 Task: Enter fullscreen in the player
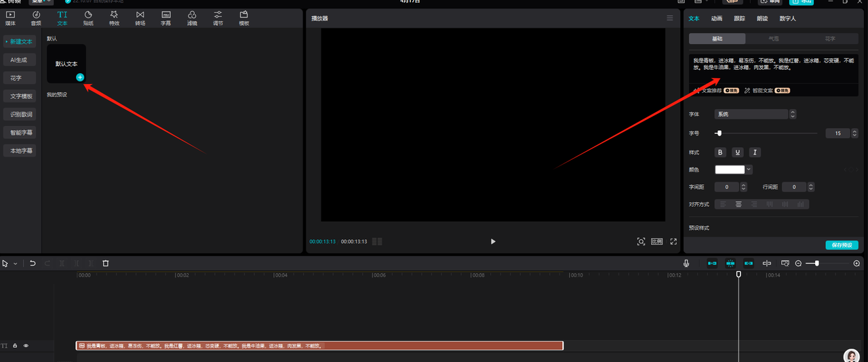673,241
